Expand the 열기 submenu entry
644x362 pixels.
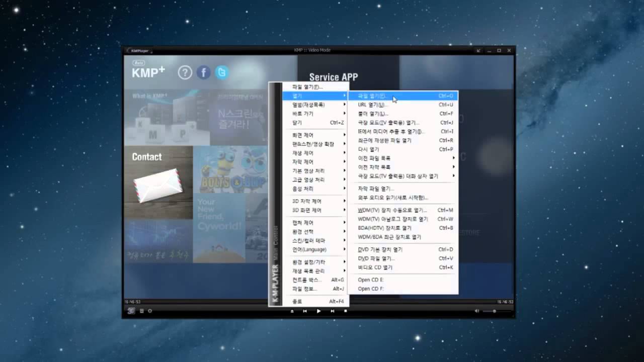pyautogui.click(x=315, y=96)
